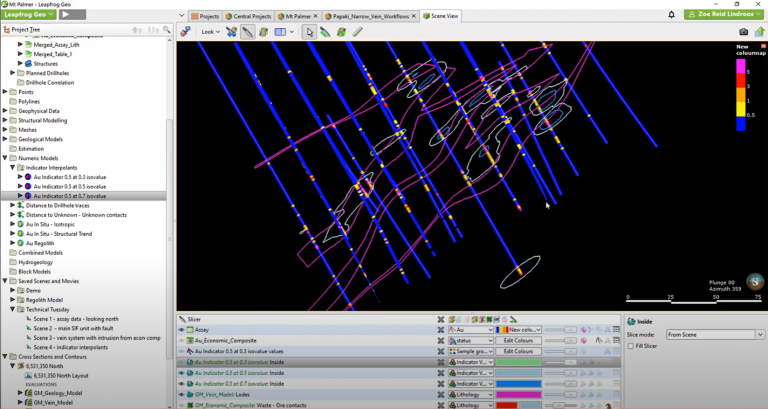The width and height of the screenshot is (768, 409).
Task: Remove Assay from the scene list
Action: coord(440,329)
